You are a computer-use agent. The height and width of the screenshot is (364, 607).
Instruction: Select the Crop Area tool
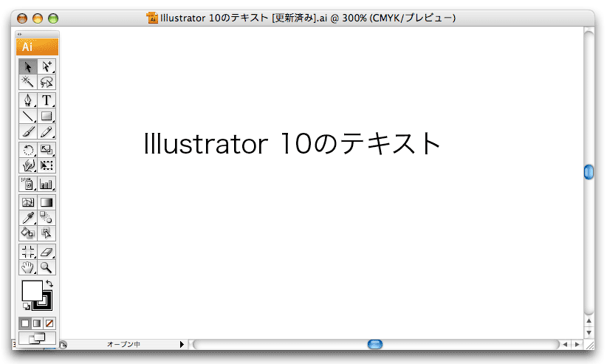[28, 252]
